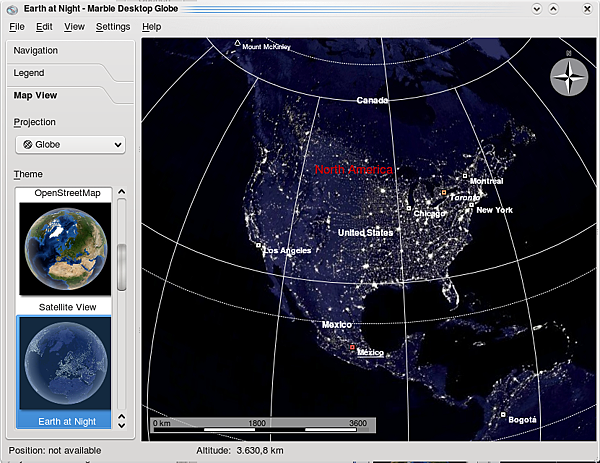Click the México red capital marker
Viewport: 600px width, 463px height.
[352, 347]
